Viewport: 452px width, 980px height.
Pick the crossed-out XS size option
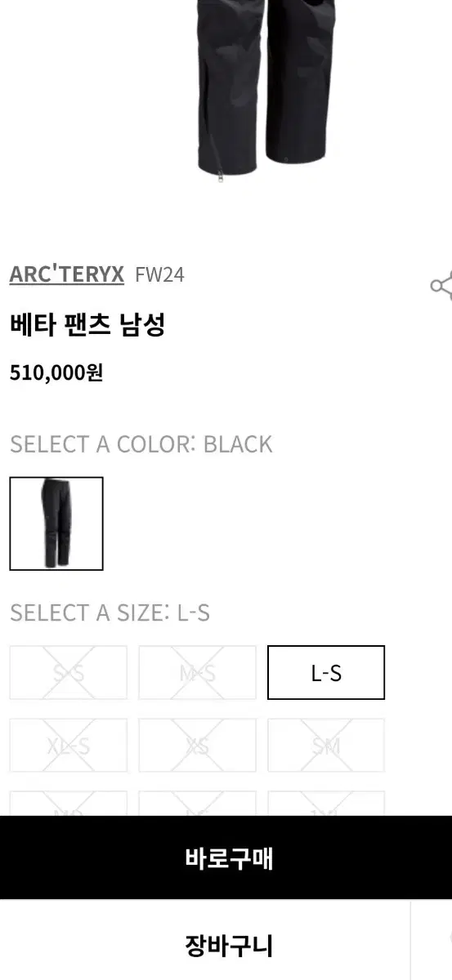(x=197, y=746)
